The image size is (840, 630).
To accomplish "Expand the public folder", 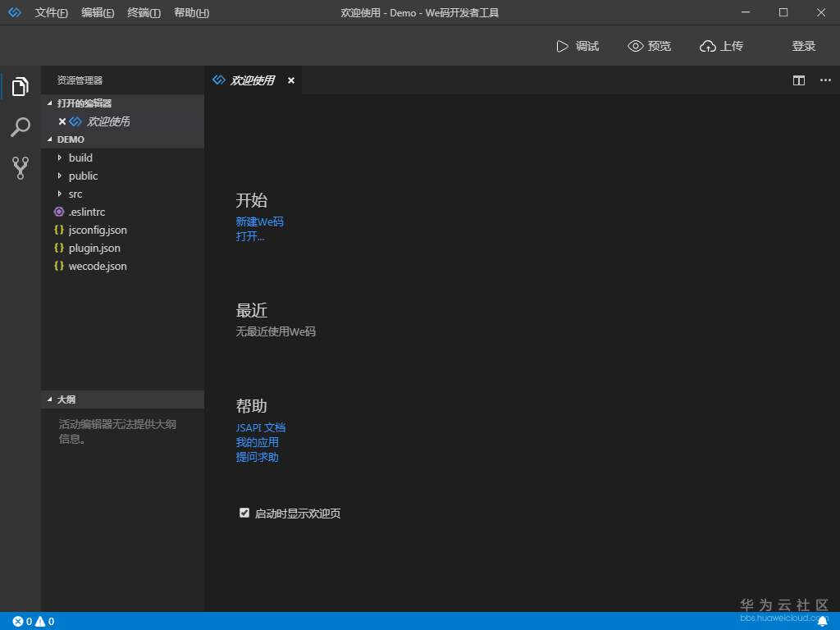I will pyautogui.click(x=59, y=176).
